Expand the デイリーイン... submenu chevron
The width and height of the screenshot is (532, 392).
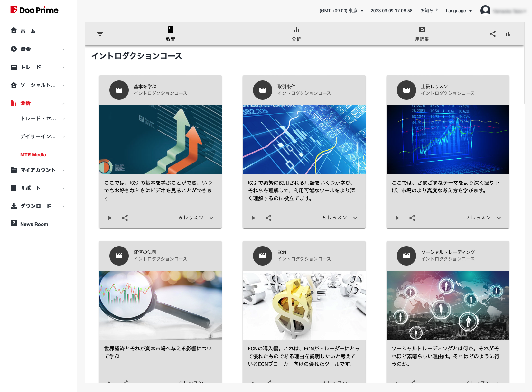pyautogui.click(x=64, y=137)
